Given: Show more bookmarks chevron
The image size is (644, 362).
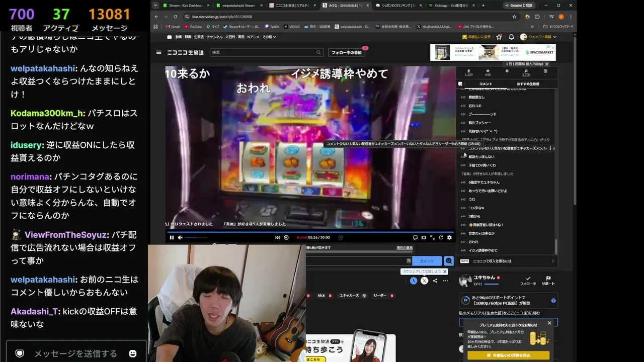Looking at the screenshot, I should [532, 27].
